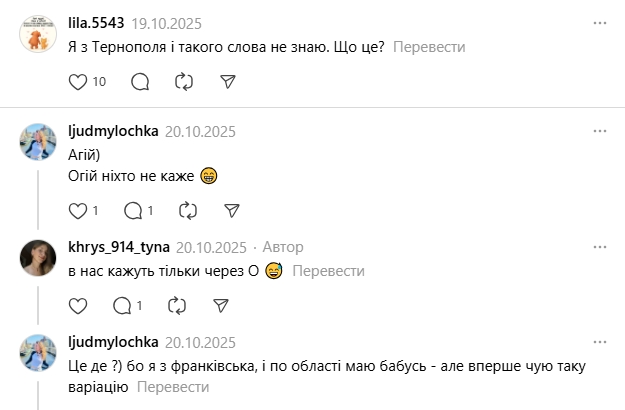
Task: Click lila.5543's profile avatar
Action: [x=39, y=35]
